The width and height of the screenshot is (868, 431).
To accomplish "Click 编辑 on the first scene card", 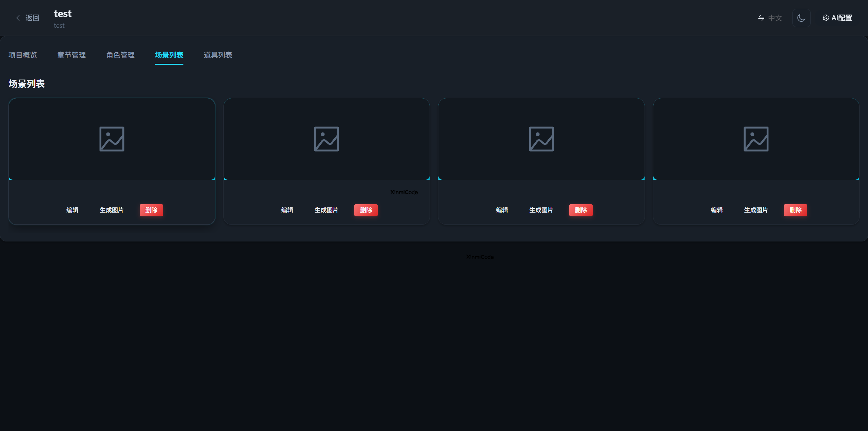I will [72, 210].
